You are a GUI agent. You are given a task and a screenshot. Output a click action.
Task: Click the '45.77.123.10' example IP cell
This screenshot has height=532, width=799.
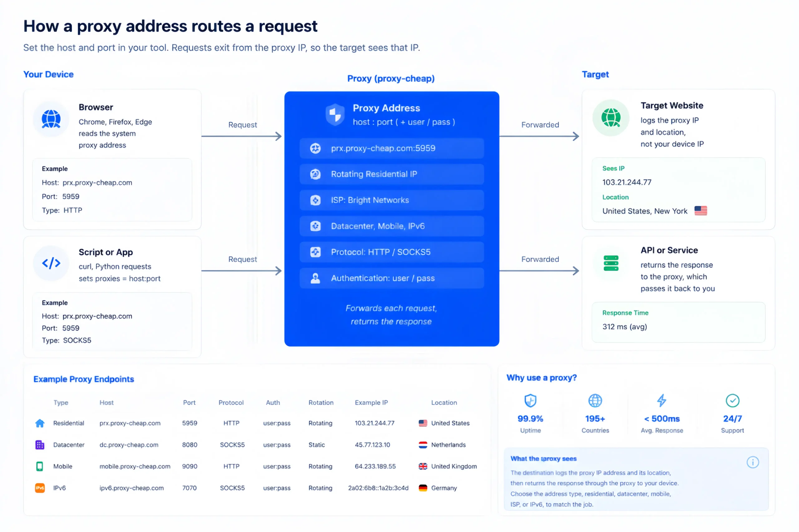coord(372,445)
